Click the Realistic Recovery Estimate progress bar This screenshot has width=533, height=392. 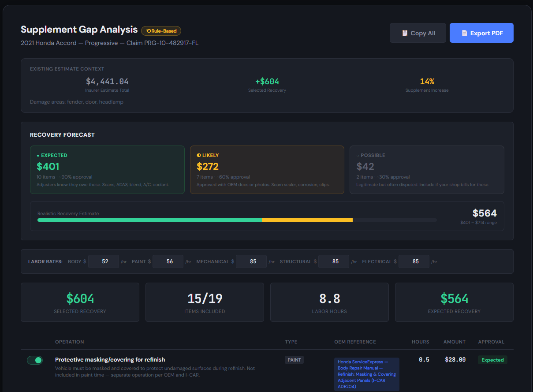237,220
